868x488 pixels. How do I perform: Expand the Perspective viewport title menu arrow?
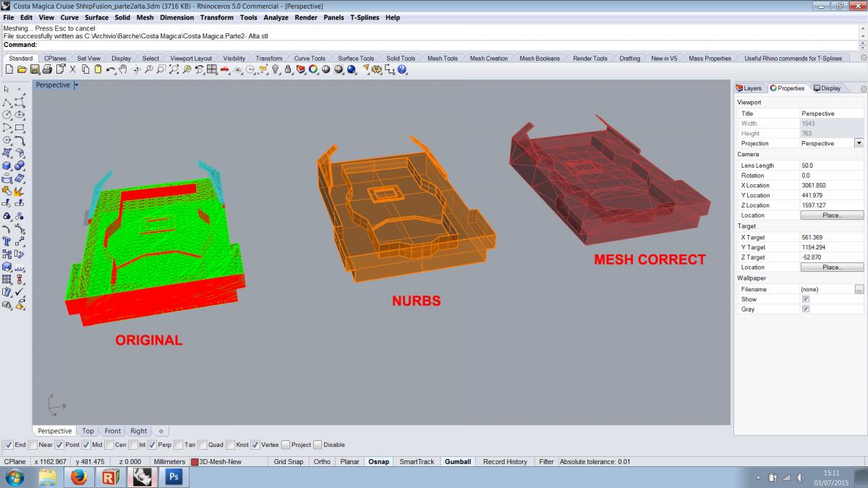(76, 85)
